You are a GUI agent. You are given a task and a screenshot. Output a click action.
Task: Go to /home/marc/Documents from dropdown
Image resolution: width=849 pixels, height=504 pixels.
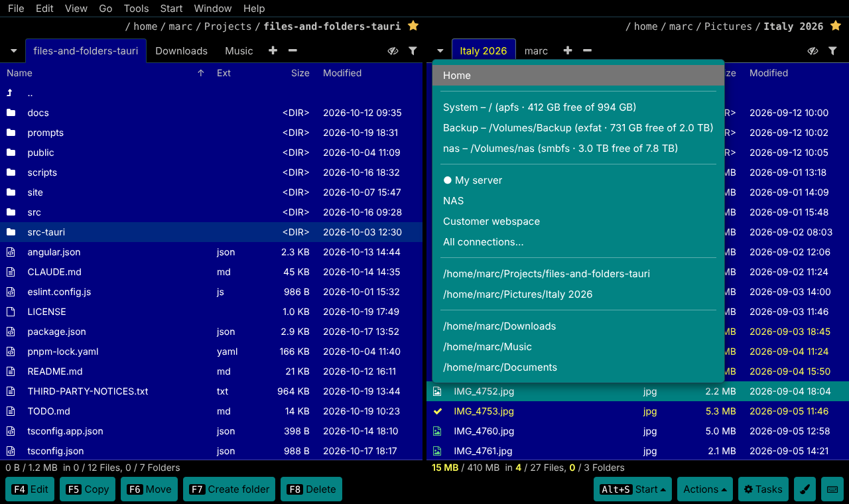578,367
